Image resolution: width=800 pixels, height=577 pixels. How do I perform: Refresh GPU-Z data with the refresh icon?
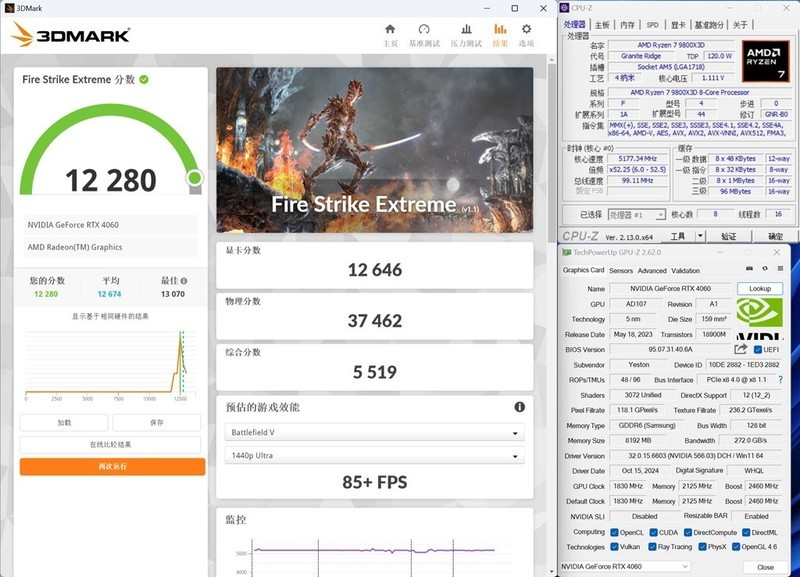pos(765,269)
